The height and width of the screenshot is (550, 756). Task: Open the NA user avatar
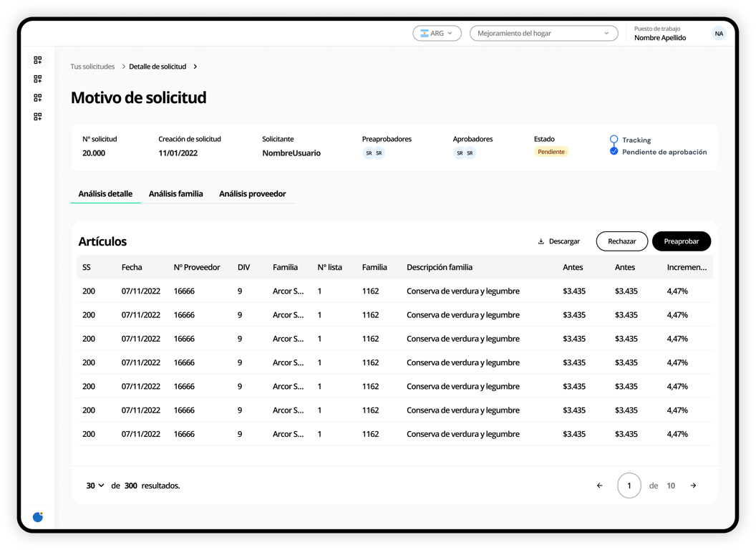718,33
